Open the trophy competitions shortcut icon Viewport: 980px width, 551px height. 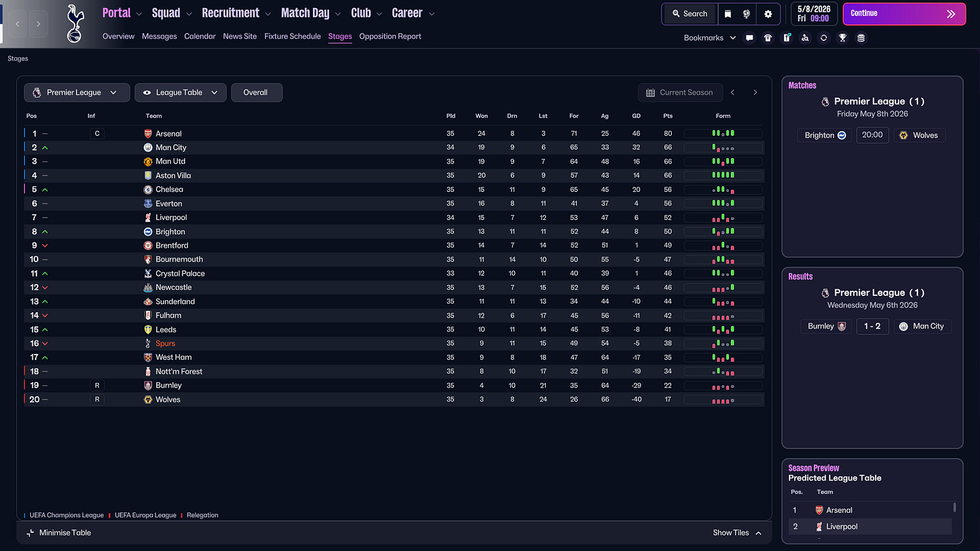(x=842, y=38)
